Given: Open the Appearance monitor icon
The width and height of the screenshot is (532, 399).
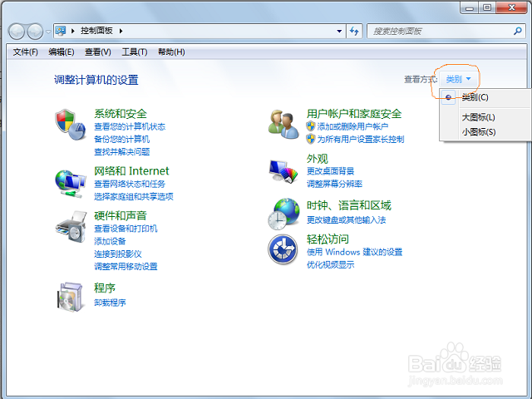Looking at the screenshot, I should pyautogui.click(x=283, y=171).
